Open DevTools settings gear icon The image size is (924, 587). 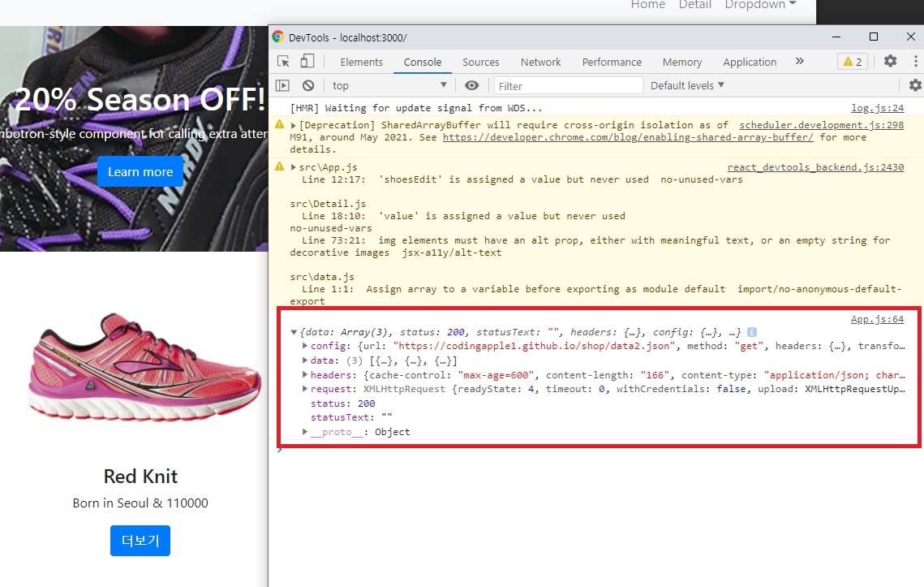891,61
